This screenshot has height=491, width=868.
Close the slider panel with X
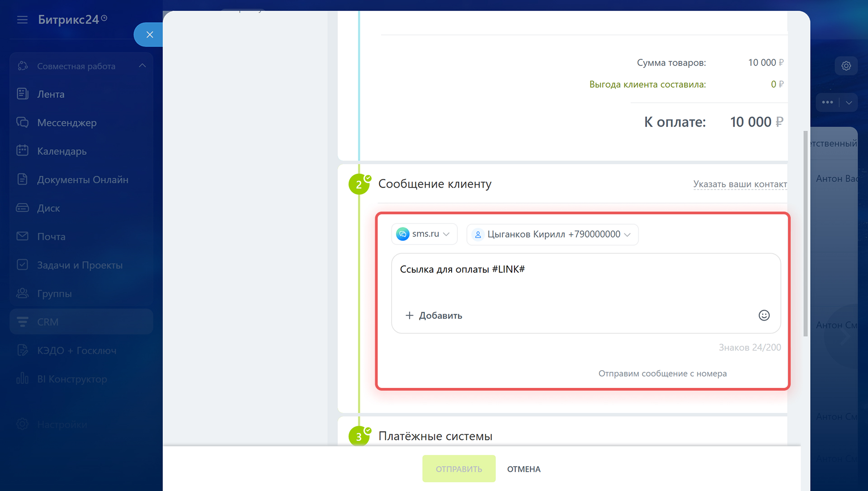[150, 35]
